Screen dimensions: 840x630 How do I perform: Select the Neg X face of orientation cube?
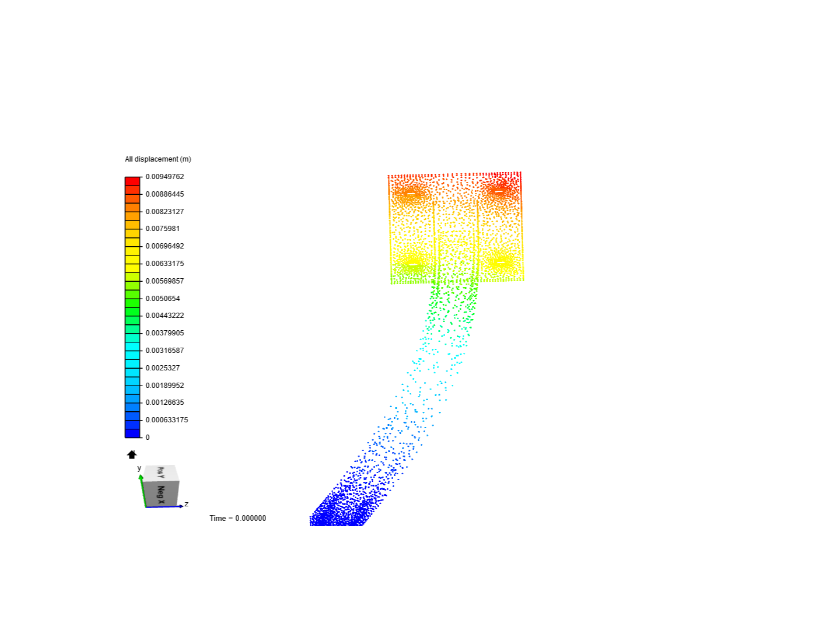(x=161, y=494)
